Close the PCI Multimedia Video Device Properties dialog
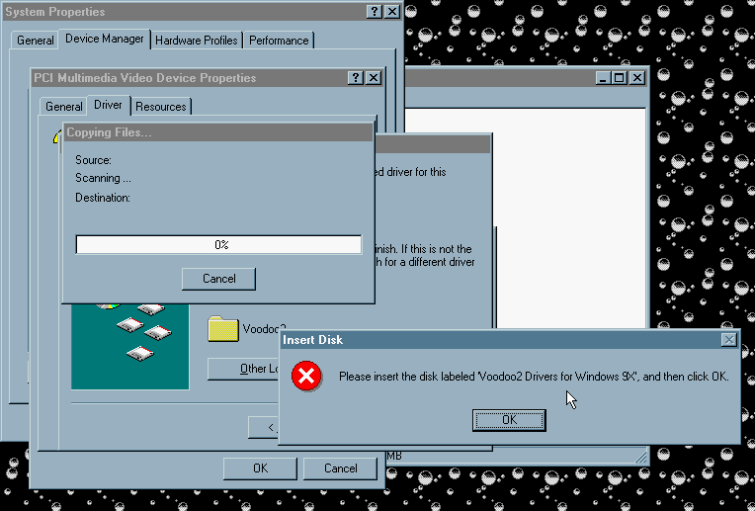This screenshot has height=511, width=755. pos(374,78)
